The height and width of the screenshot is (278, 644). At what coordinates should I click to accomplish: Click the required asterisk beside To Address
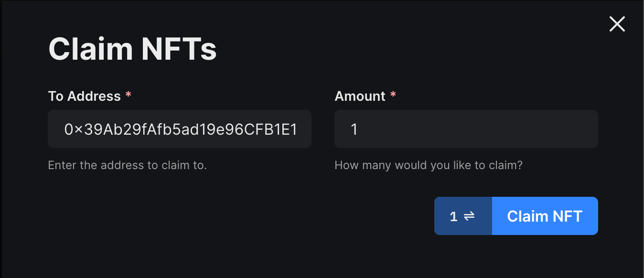tap(128, 95)
